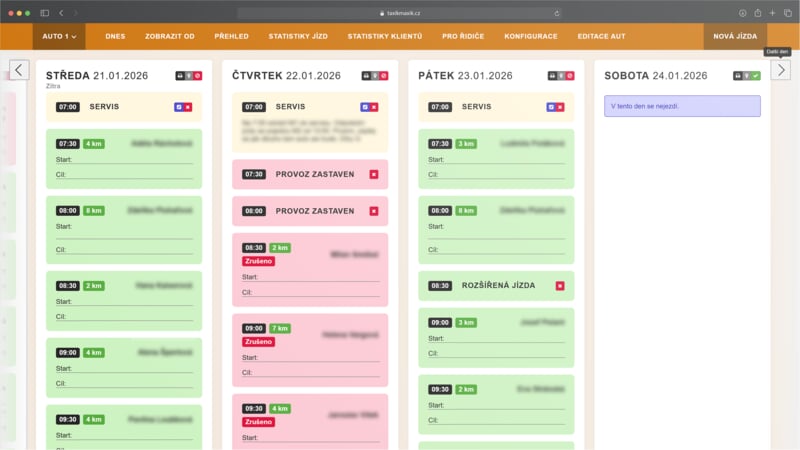Open the Statistiky jízd menu item

pyautogui.click(x=297, y=36)
